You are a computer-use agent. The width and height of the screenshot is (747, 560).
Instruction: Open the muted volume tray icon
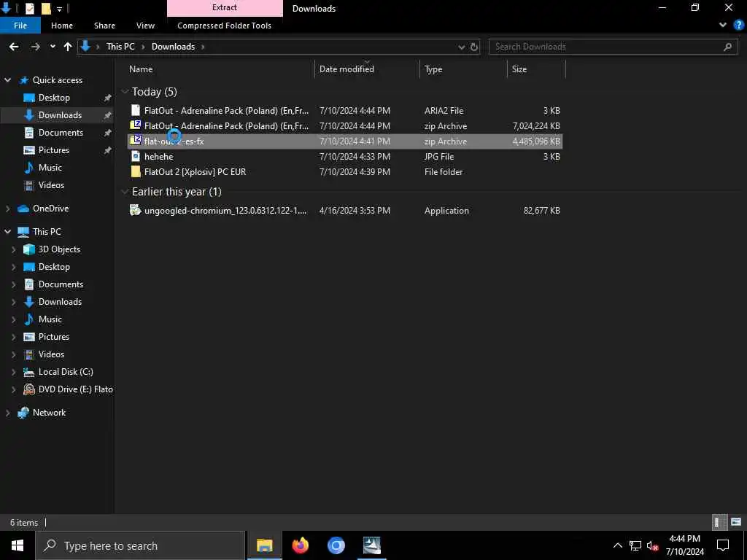tap(653, 545)
